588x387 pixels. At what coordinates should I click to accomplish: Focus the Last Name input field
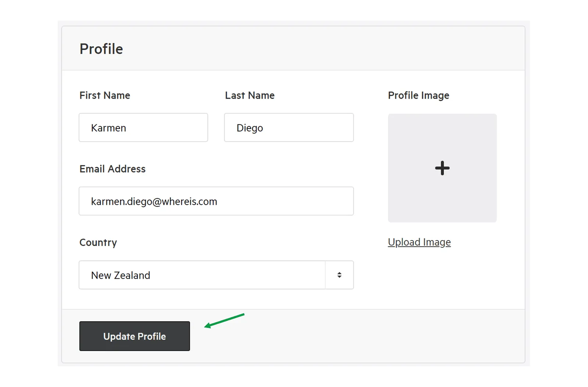click(289, 127)
